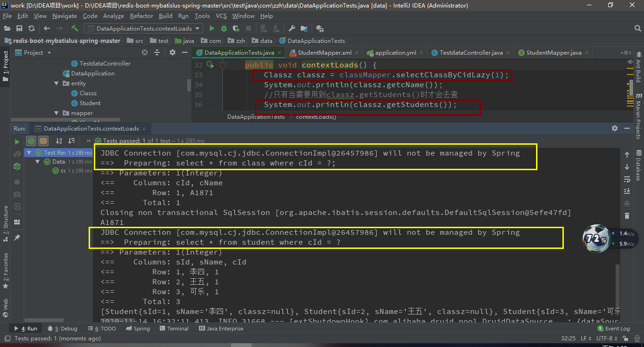Click the Open folder toolbar icon
644x347 pixels.
coord(8,28)
